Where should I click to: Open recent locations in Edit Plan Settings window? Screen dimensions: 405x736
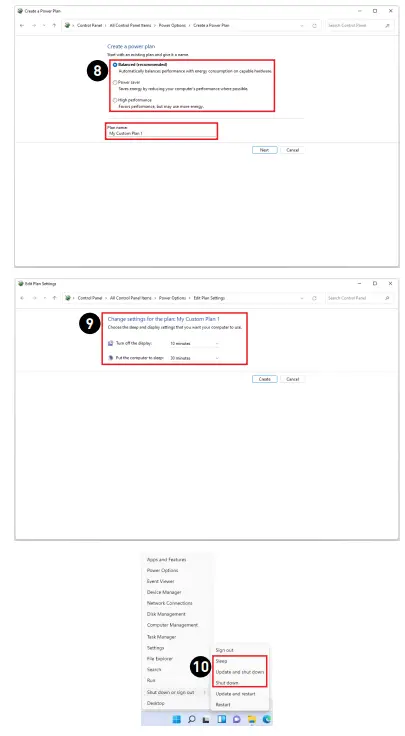click(x=44, y=298)
